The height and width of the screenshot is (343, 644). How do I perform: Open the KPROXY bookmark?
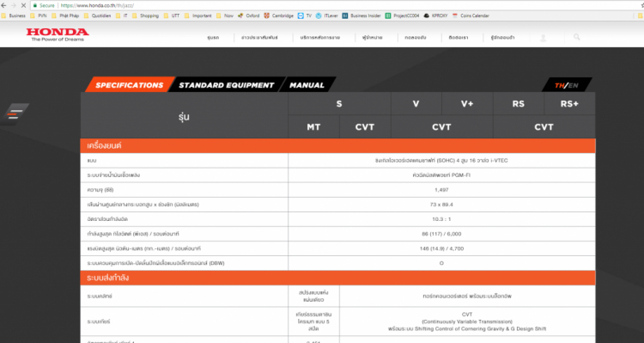coord(435,15)
